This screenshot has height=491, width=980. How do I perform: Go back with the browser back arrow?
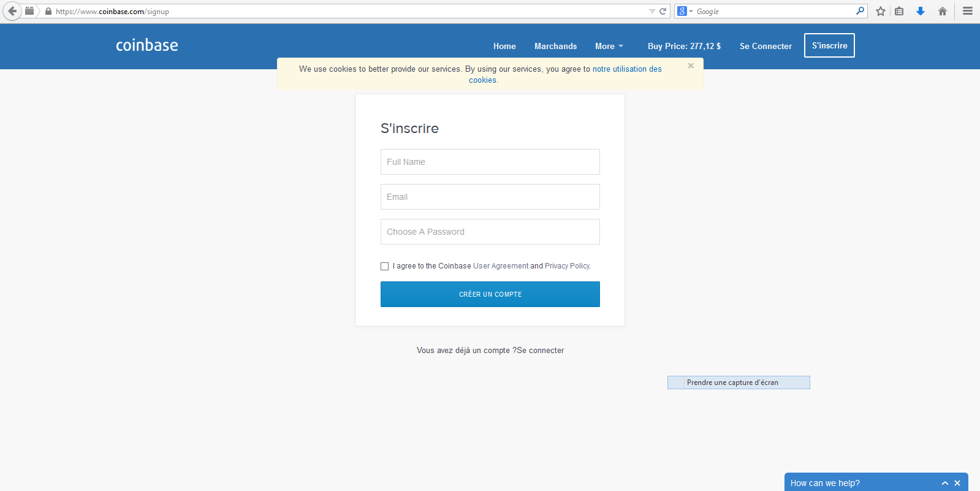(x=12, y=11)
